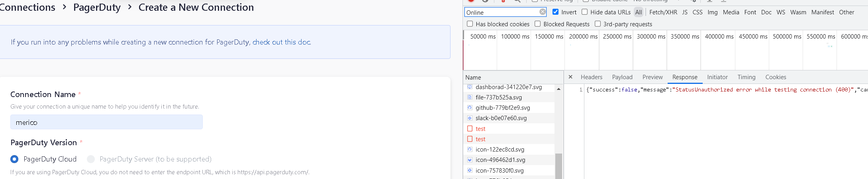
Task: Click the request list vertical scrollbar thumb
Action: 559,166
